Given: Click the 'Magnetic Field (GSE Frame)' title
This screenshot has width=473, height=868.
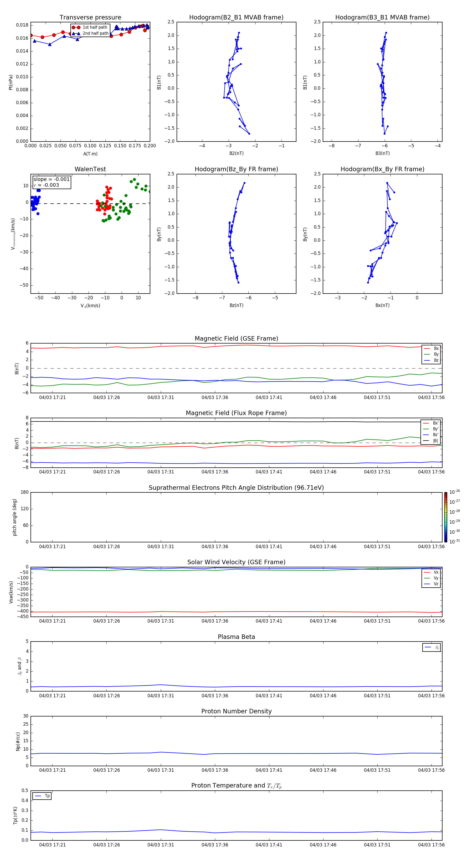Looking at the screenshot, I should (x=236, y=339).
